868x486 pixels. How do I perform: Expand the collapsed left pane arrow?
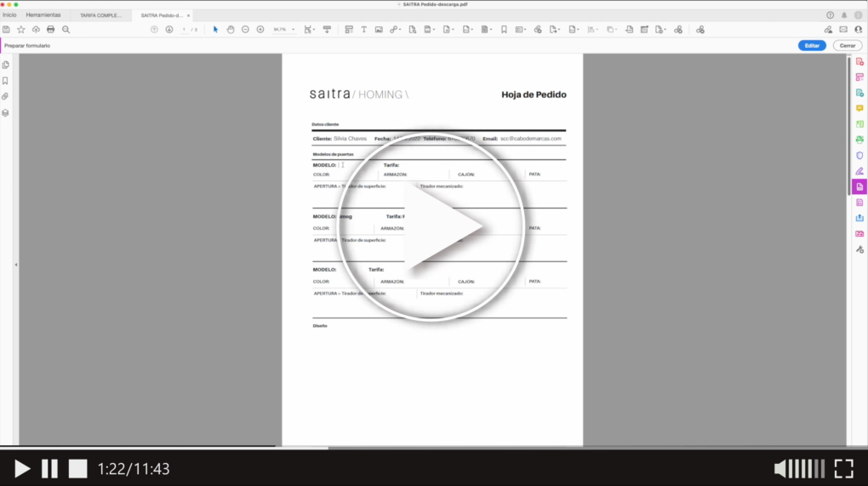coord(16,265)
